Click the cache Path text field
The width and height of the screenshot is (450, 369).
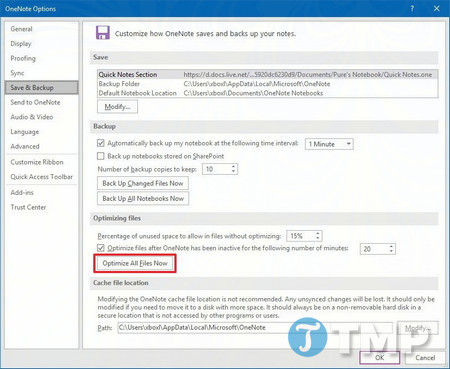click(255, 328)
